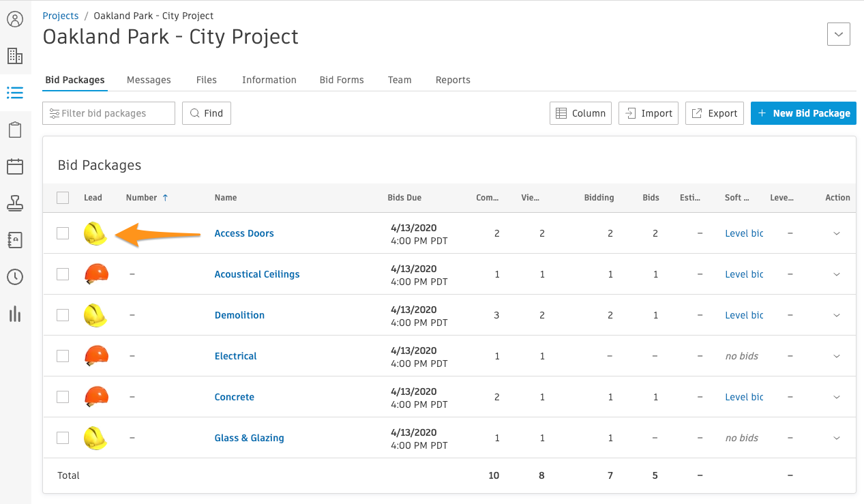Click the yellow hard hat for Glass & Glazing
Viewport: 864px width, 504px height.
tap(95, 438)
